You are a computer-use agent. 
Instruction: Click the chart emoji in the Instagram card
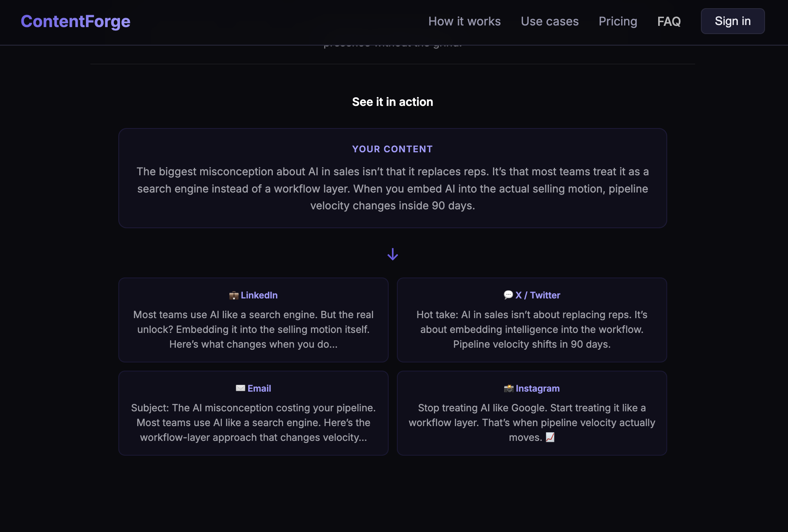pos(550,437)
